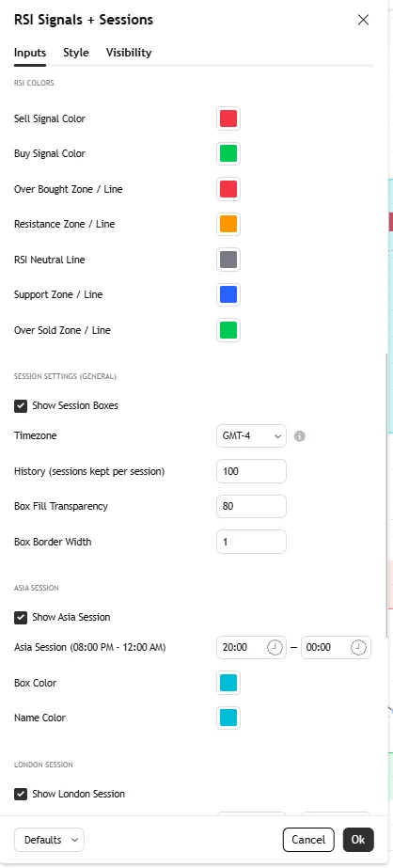
Task: Expand the Defaults dropdown
Action: [x=49, y=840]
